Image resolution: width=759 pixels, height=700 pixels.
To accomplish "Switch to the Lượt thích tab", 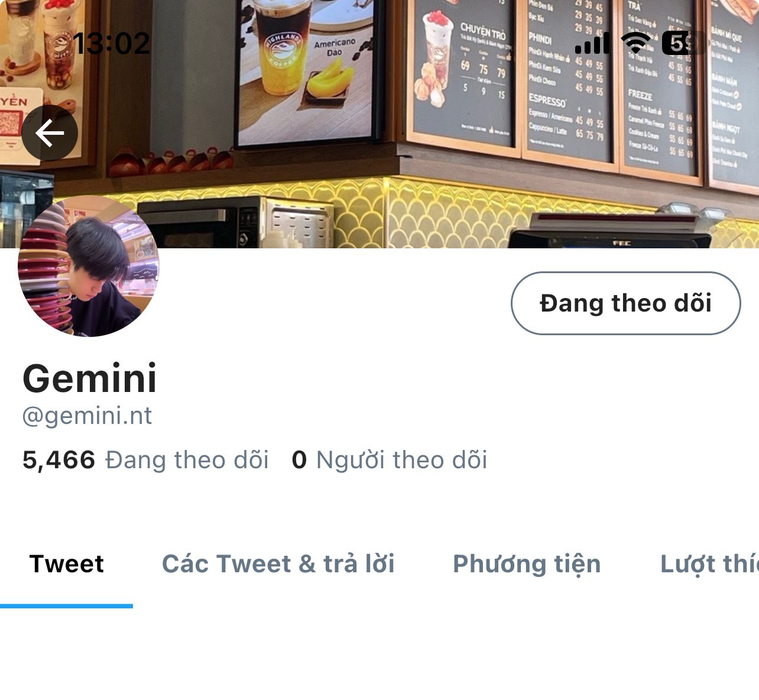I will (709, 564).
